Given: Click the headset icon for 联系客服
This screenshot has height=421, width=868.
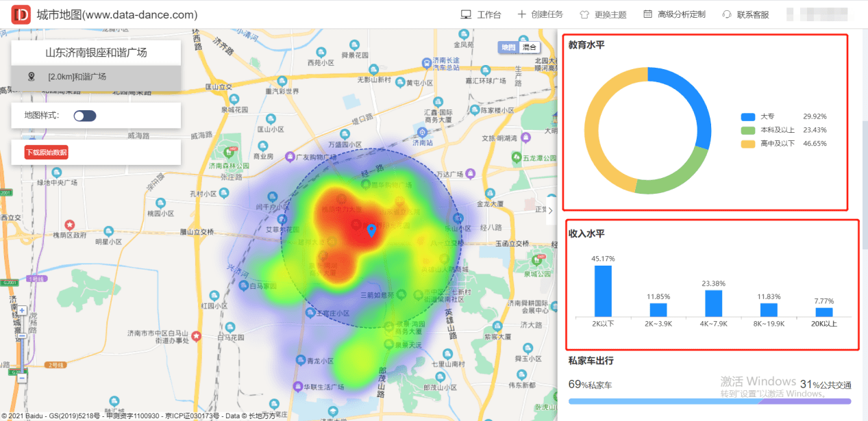Looking at the screenshot, I should (727, 14).
